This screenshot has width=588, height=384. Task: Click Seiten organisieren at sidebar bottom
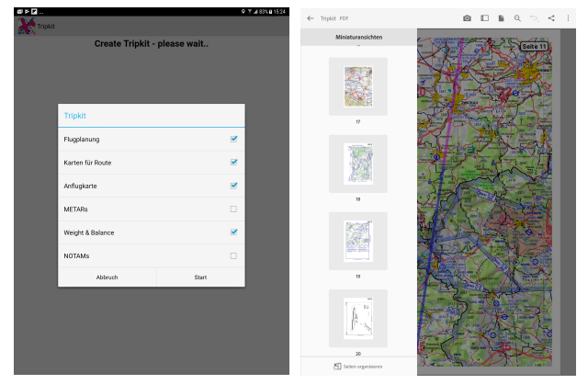pos(358,367)
